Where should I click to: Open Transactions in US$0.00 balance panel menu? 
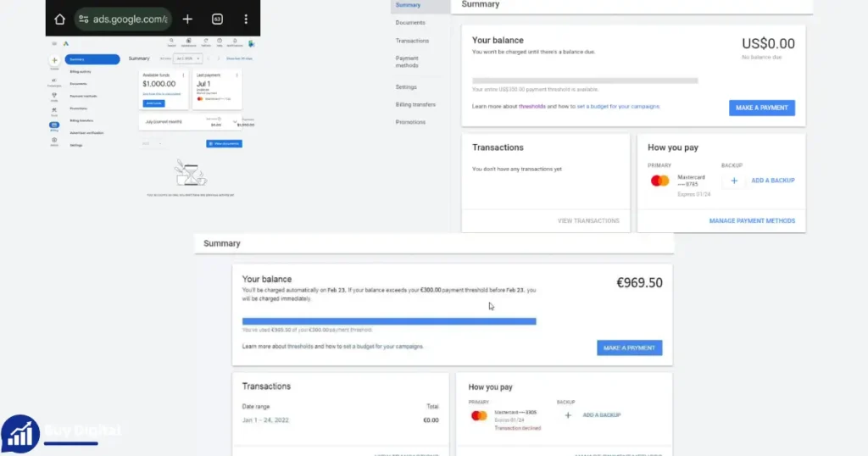coord(412,41)
